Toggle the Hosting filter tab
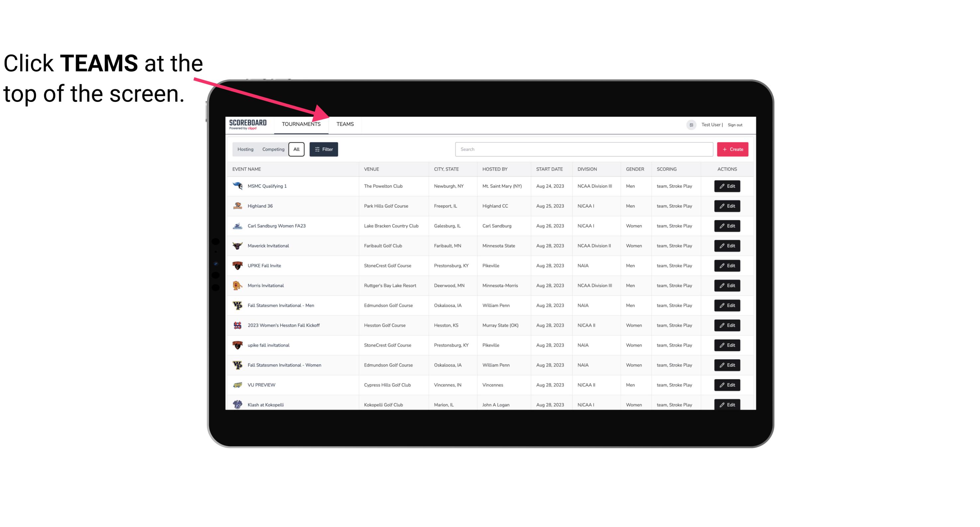The width and height of the screenshot is (980, 527). [x=245, y=149]
